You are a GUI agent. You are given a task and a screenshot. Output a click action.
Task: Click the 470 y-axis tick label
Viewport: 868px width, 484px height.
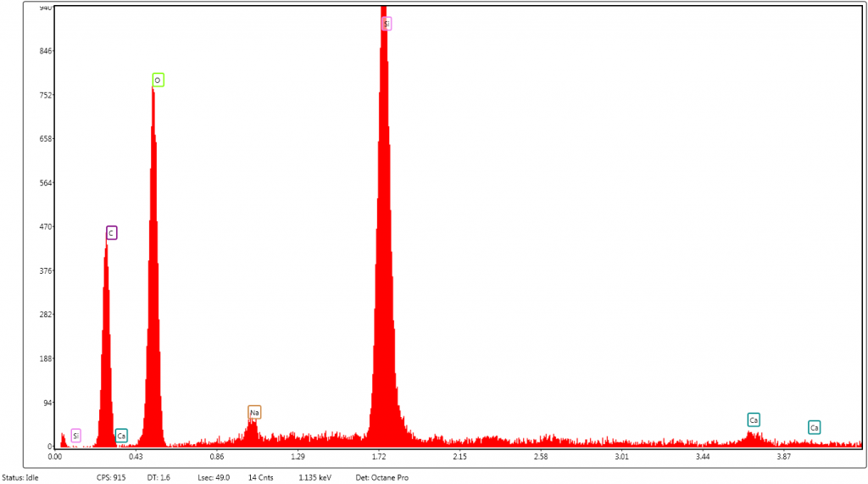(46, 226)
